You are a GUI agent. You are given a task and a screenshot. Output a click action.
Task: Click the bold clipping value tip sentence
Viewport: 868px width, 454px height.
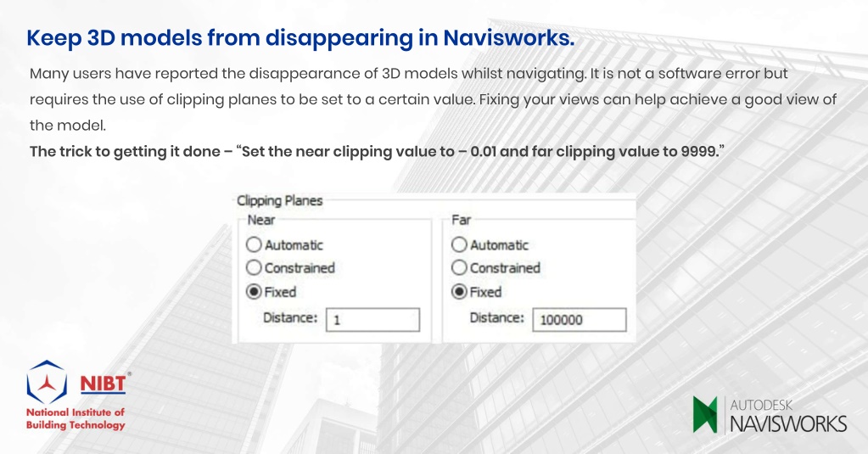click(x=377, y=151)
